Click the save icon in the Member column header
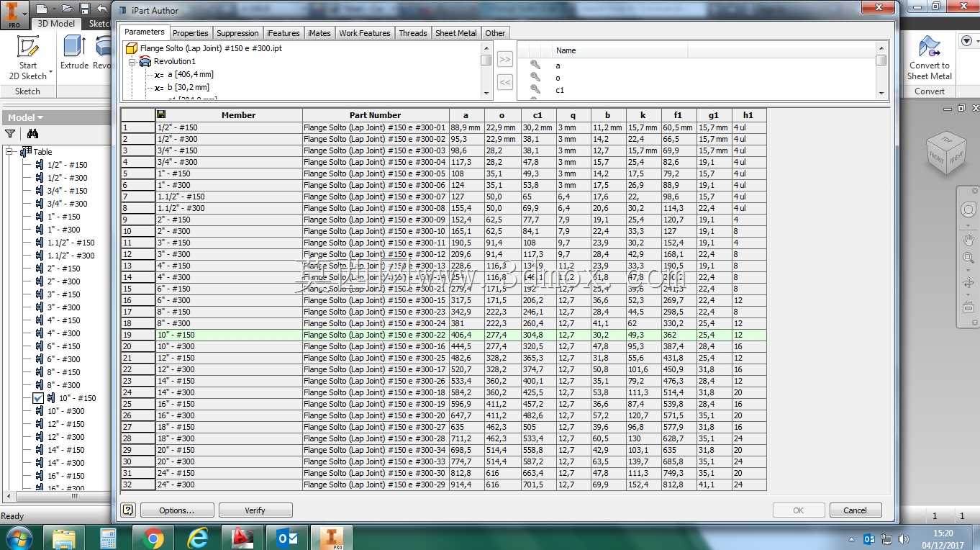Viewport: 980px width, 550px height. point(160,114)
